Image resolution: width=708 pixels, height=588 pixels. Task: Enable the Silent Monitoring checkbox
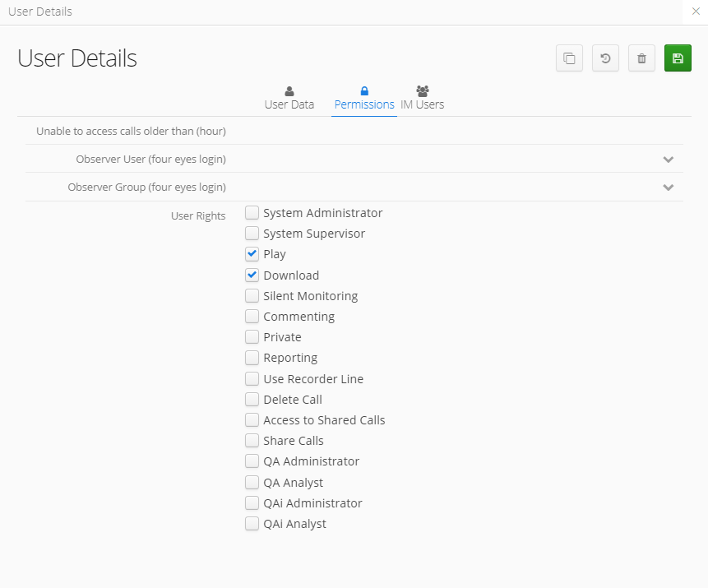point(252,295)
